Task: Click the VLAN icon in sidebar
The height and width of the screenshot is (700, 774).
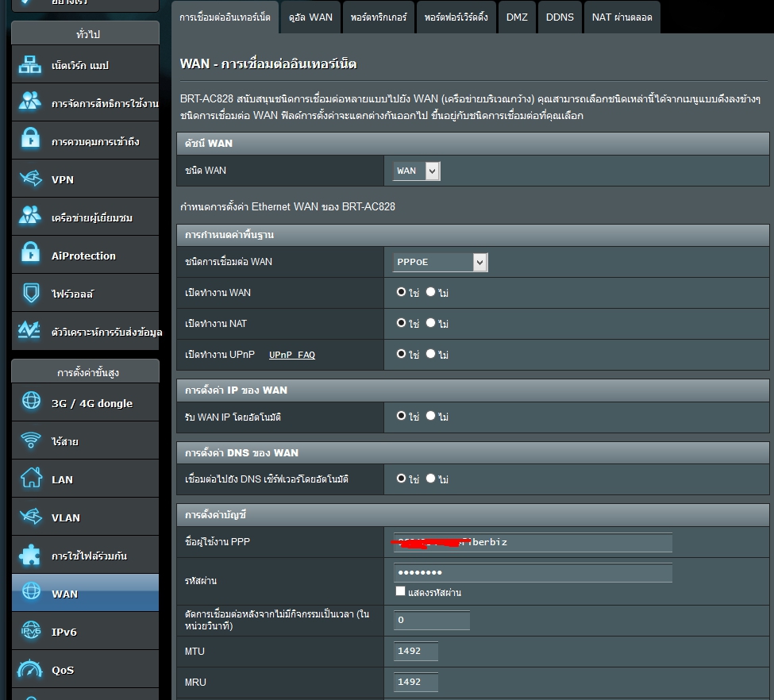Action: (x=30, y=517)
